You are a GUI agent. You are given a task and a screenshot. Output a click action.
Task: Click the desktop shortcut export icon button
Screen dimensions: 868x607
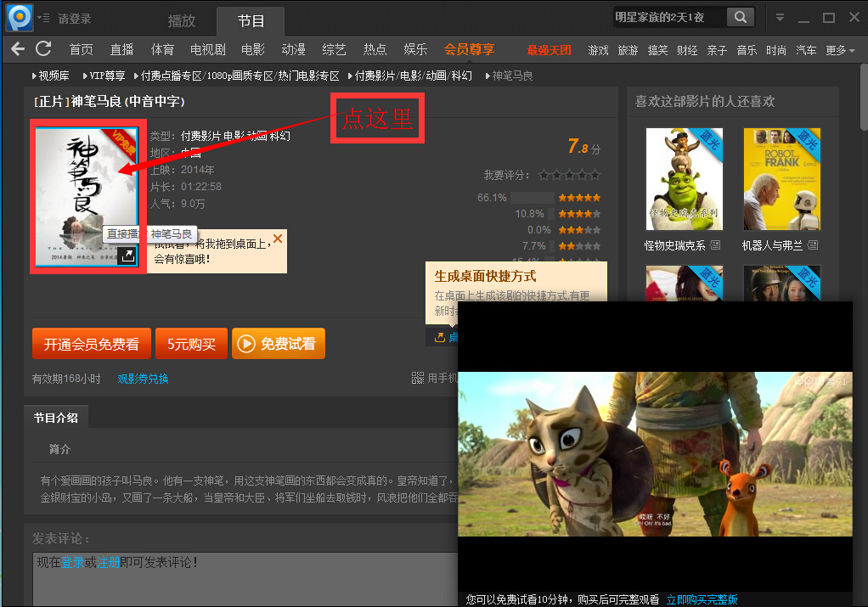point(440,337)
